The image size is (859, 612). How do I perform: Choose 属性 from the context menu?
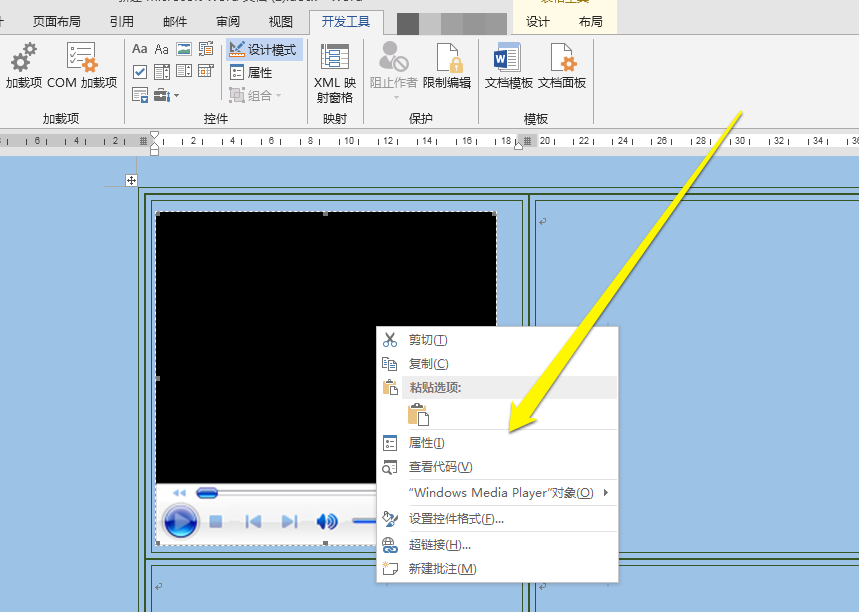497,443
